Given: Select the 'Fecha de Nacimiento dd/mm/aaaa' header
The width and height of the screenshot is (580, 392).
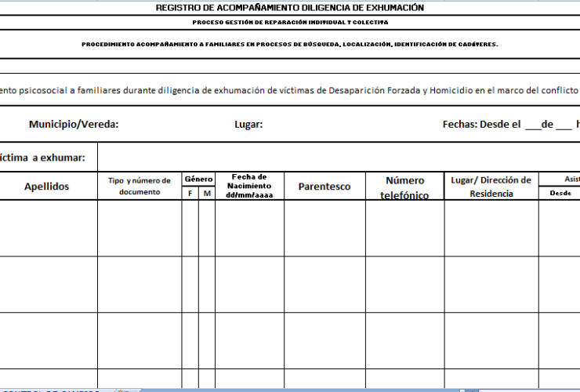Looking at the screenshot, I should pyautogui.click(x=250, y=186).
